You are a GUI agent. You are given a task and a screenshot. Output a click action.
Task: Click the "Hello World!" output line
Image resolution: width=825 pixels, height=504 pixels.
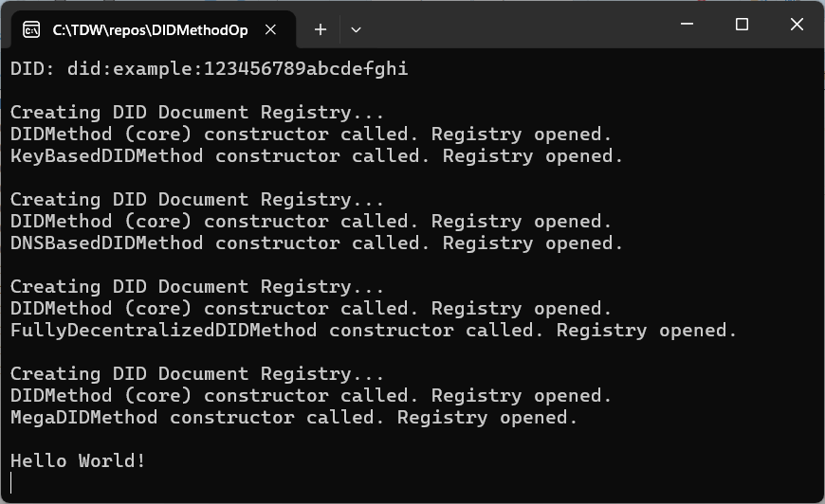tap(78, 460)
